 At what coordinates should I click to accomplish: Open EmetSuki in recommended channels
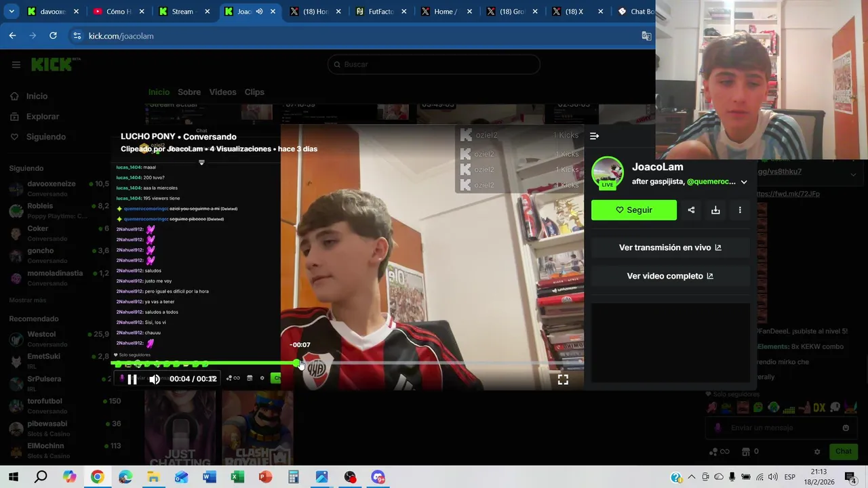tap(58, 361)
